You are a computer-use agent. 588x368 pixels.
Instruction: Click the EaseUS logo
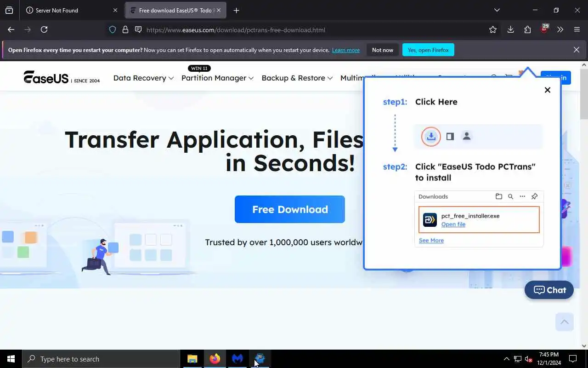pyautogui.click(x=62, y=78)
